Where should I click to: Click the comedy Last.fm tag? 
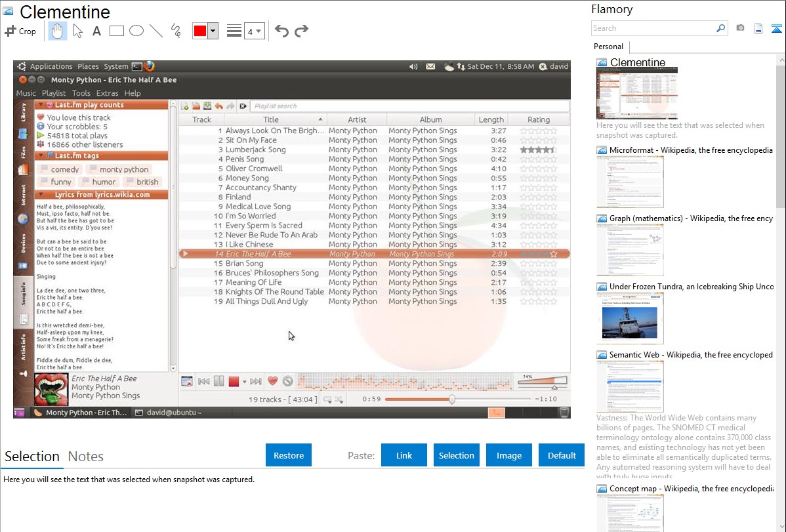(60, 169)
